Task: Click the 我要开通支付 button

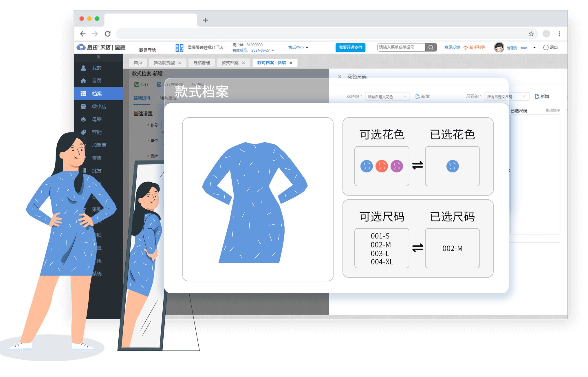Action: [x=350, y=48]
